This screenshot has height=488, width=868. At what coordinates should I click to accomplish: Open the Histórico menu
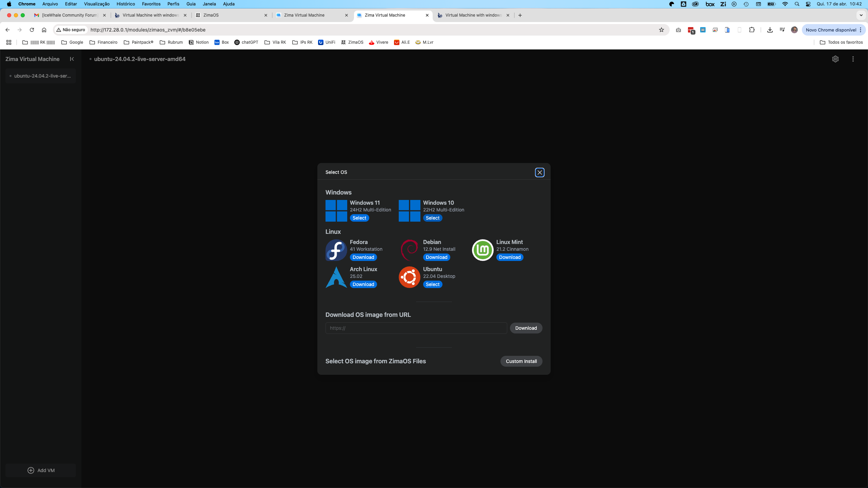(x=125, y=4)
